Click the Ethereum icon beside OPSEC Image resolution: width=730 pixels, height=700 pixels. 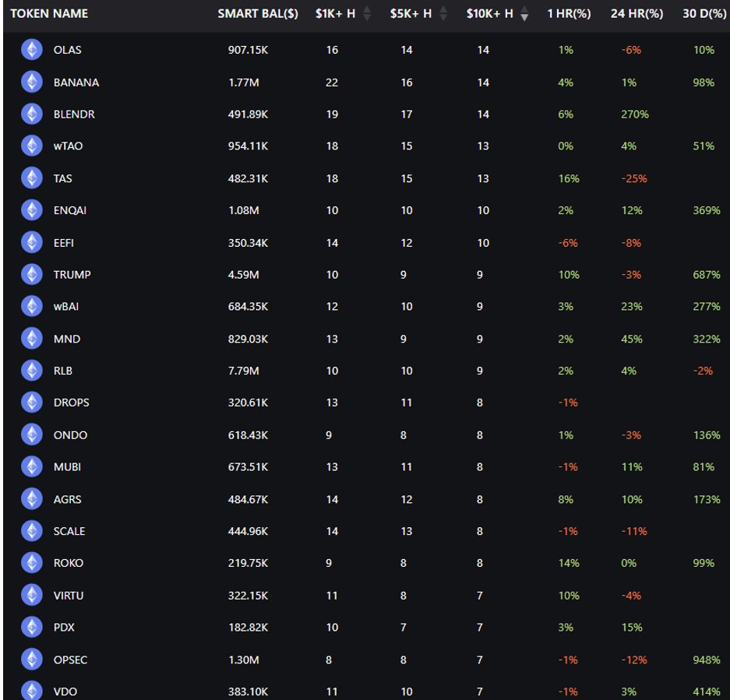(32, 659)
